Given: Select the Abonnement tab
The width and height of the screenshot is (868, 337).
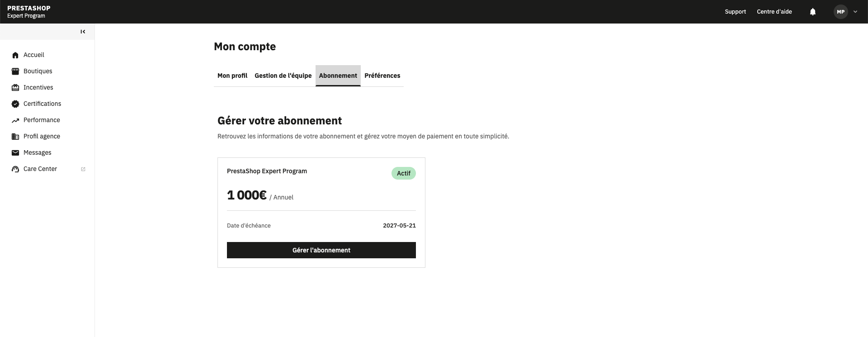Looking at the screenshot, I should coord(338,76).
